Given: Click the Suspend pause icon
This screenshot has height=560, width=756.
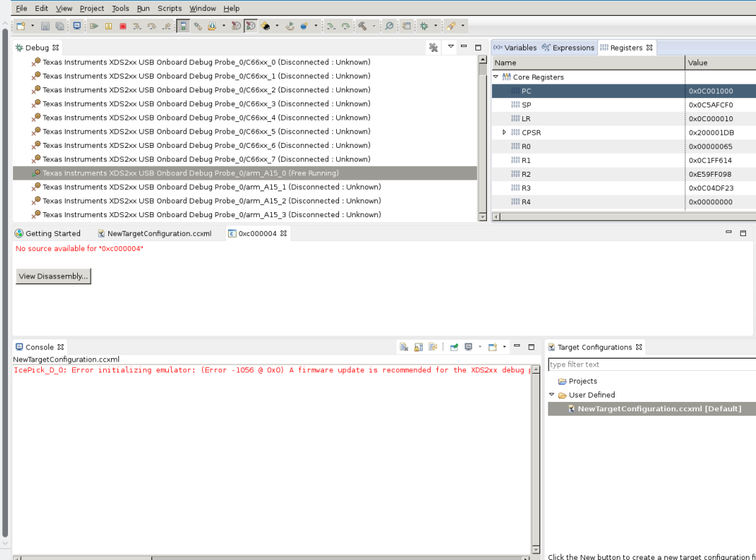Looking at the screenshot, I should (x=108, y=26).
